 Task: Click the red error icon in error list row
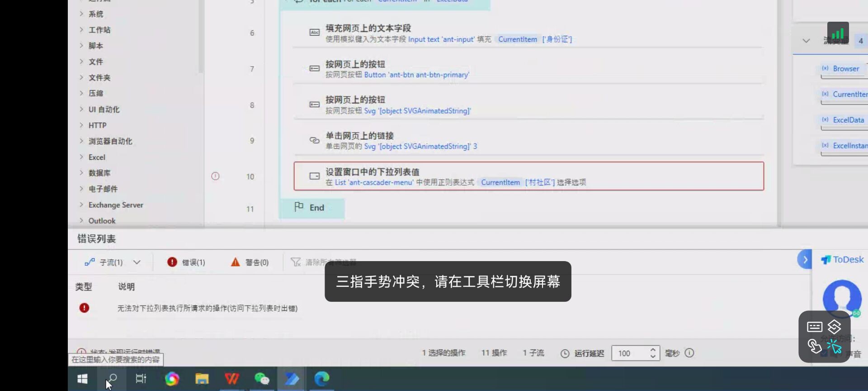coord(84,308)
